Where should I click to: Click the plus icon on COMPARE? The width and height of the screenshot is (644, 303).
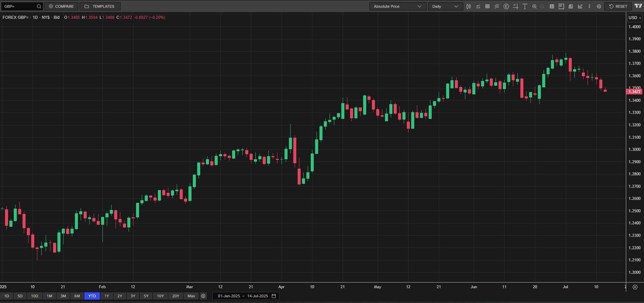pos(51,6)
